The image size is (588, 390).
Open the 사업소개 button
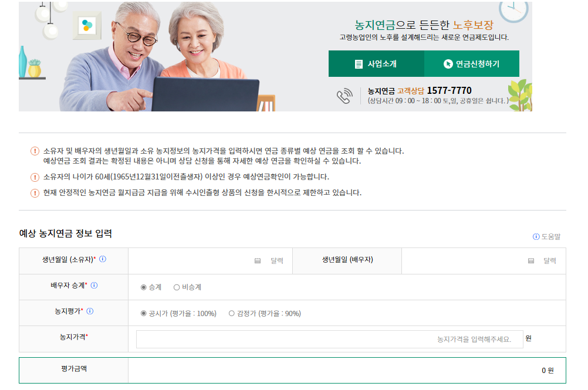376,64
